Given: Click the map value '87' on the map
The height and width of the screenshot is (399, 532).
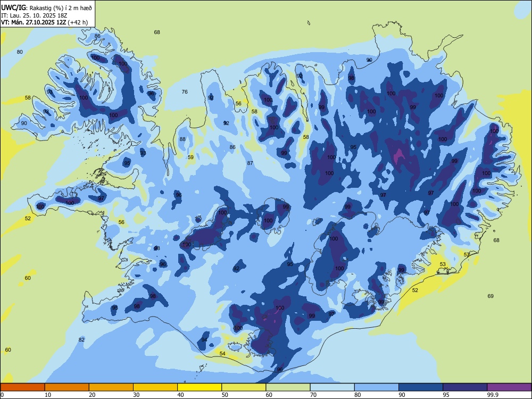Looking at the screenshot, I should (x=250, y=163).
